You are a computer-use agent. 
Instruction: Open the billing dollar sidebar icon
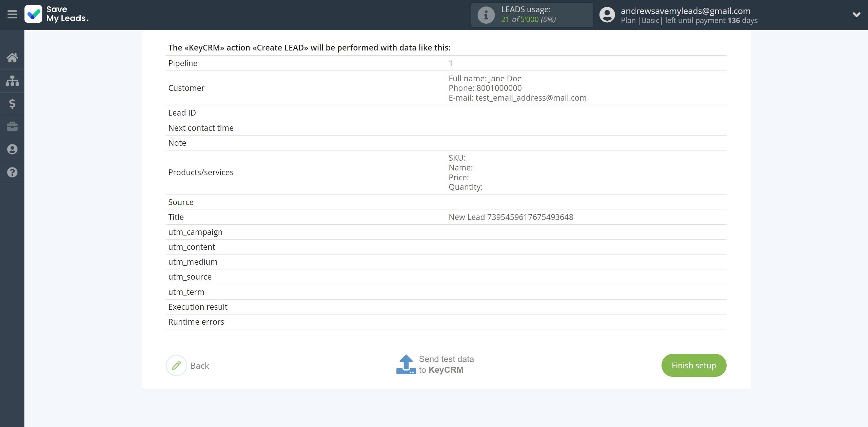tap(12, 104)
